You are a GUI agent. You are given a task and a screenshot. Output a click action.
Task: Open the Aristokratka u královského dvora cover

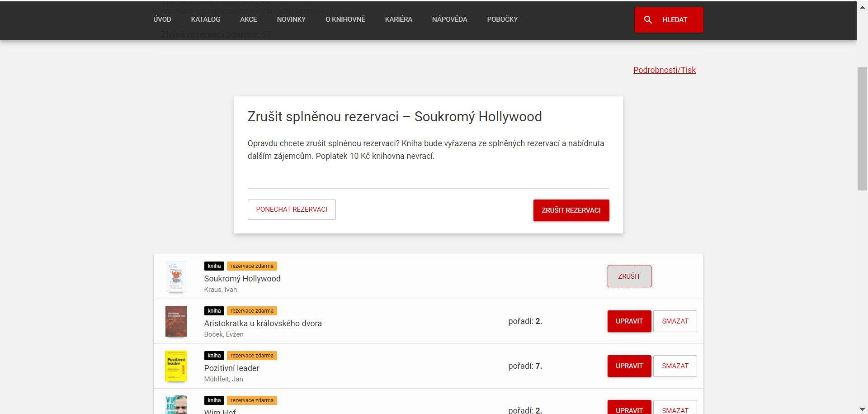(176, 321)
